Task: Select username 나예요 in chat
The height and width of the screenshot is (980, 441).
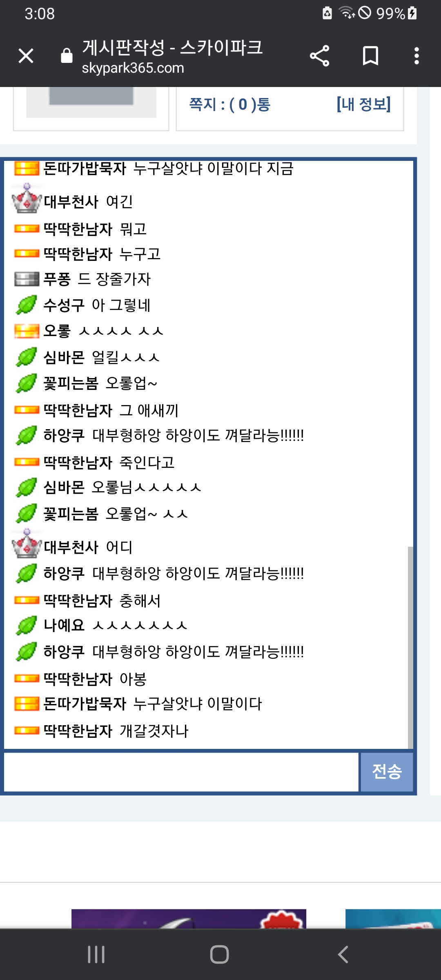Action: pos(64,626)
